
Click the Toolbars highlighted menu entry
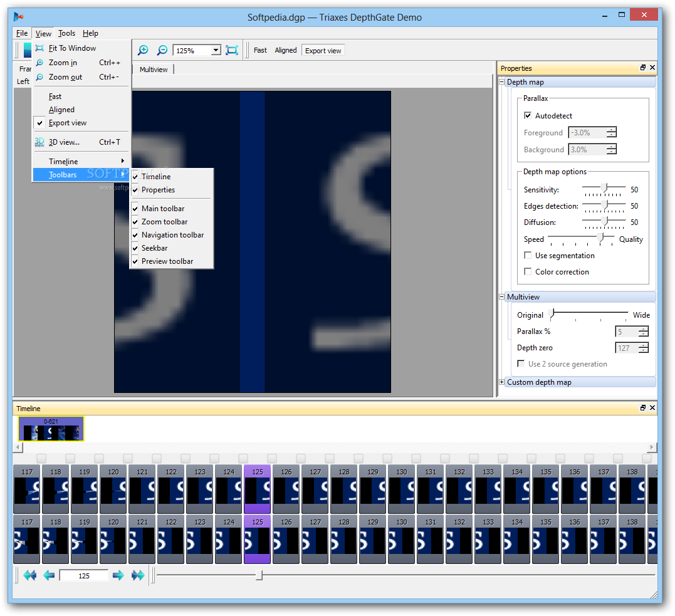tap(80, 175)
